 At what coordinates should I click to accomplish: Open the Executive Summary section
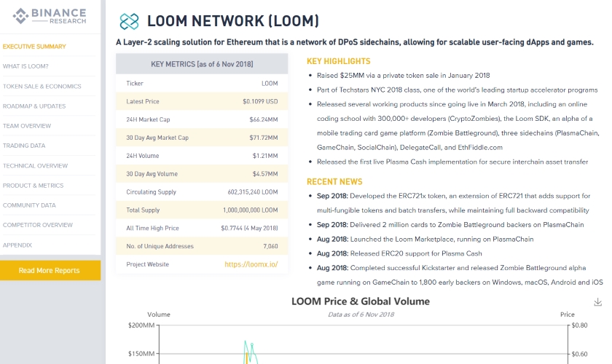tap(34, 47)
